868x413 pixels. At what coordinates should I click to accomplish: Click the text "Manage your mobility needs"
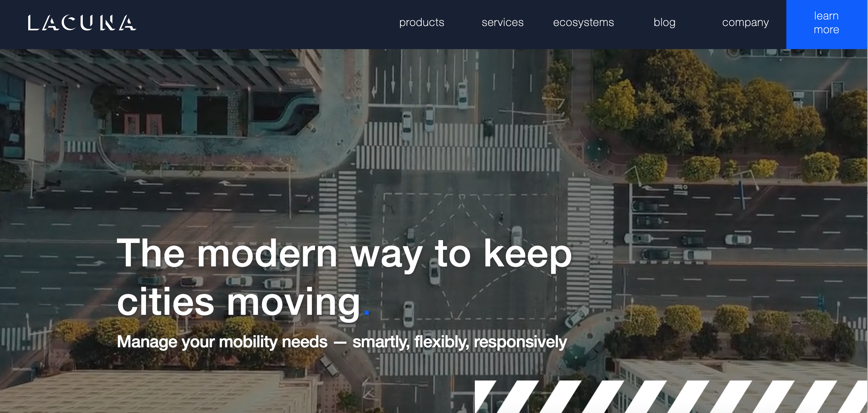point(222,342)
